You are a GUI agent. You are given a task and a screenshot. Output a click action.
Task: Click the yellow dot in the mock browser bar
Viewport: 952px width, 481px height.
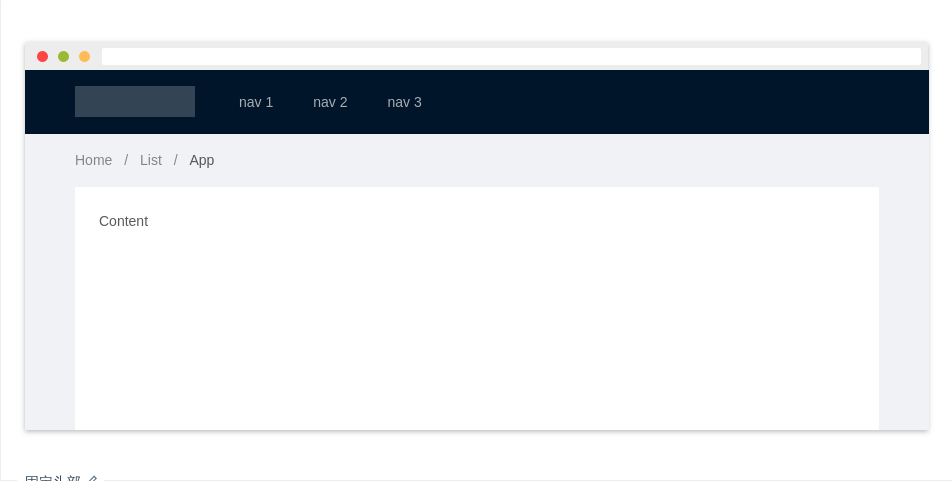click(84, 56)
